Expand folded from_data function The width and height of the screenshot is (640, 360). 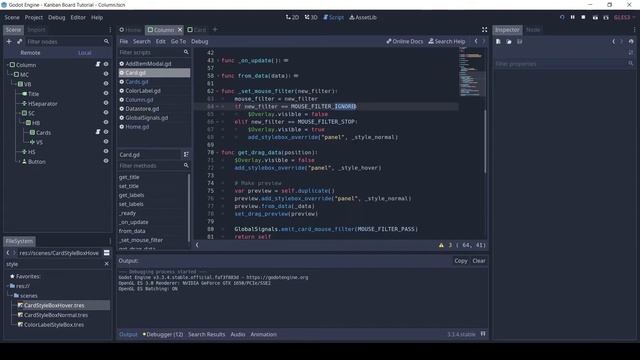[218, 76]
